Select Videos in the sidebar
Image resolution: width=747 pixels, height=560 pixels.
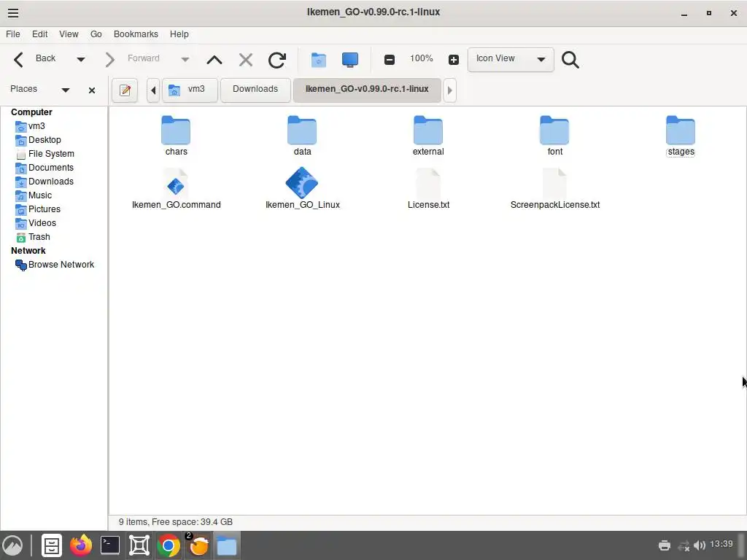(36, 223)
